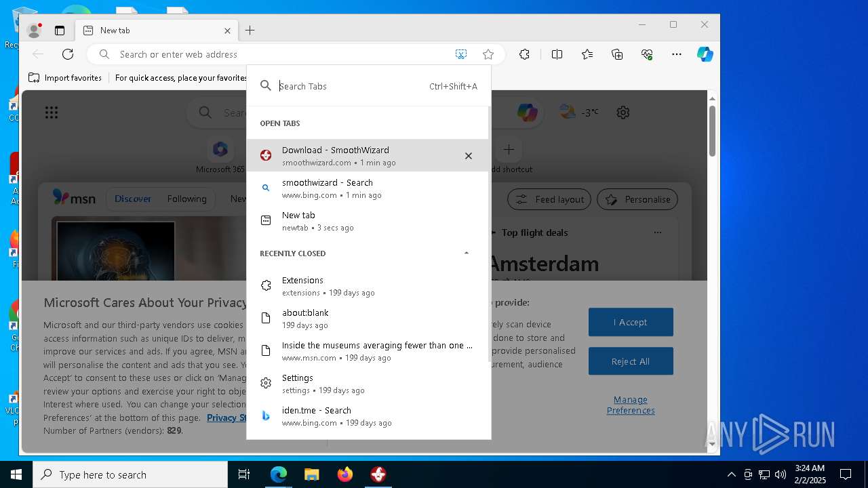Reopen Inside the museums article tab
The image size is (868, 488).
pyautogui.click(x=368, y=351)
